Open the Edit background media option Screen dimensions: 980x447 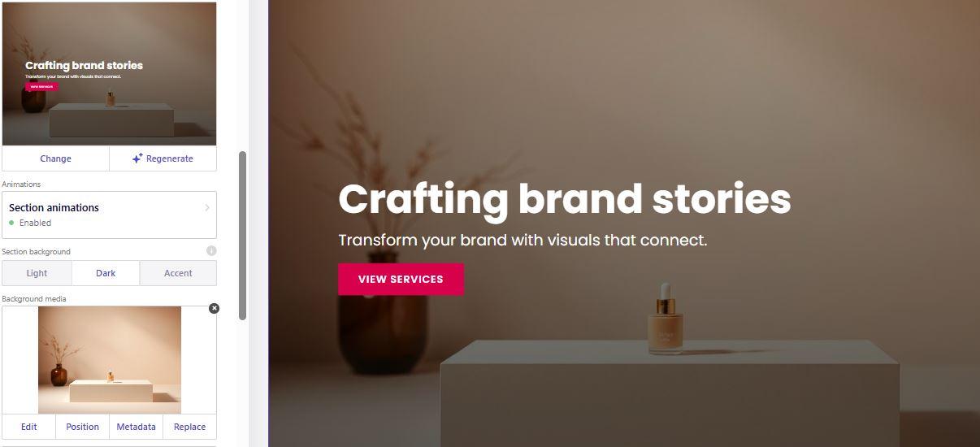tap(28, 427)
